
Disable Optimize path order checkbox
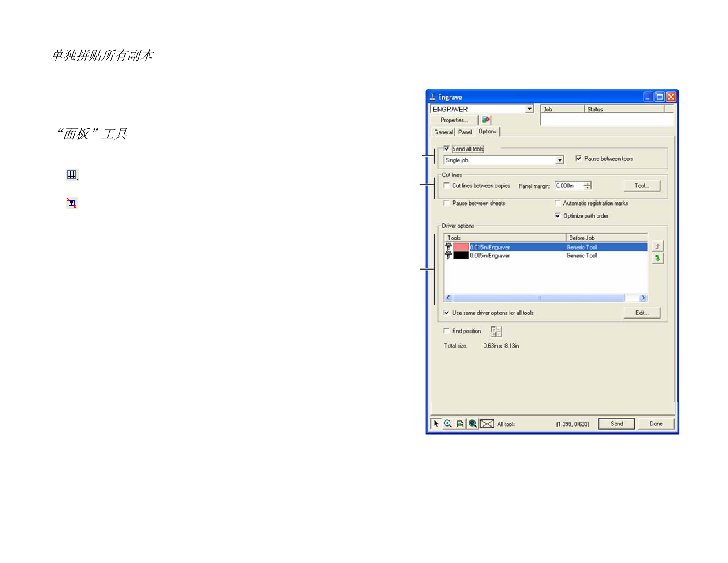(558, 216)
